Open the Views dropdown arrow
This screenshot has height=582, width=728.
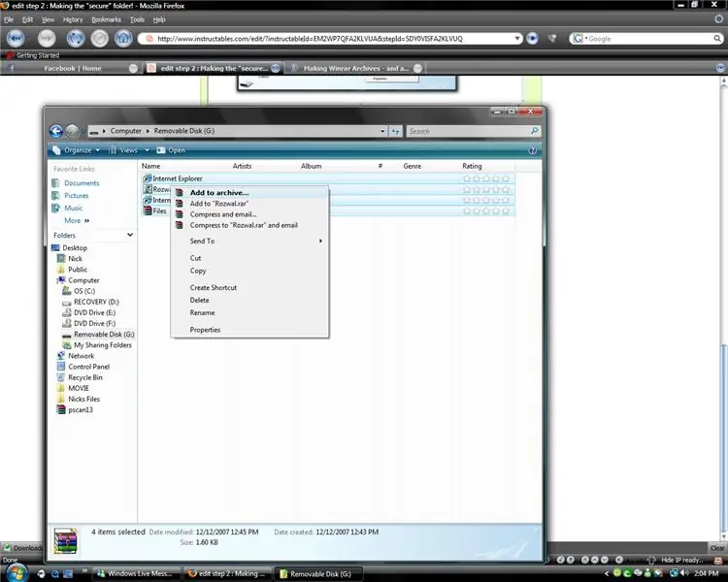coord(148,150)
